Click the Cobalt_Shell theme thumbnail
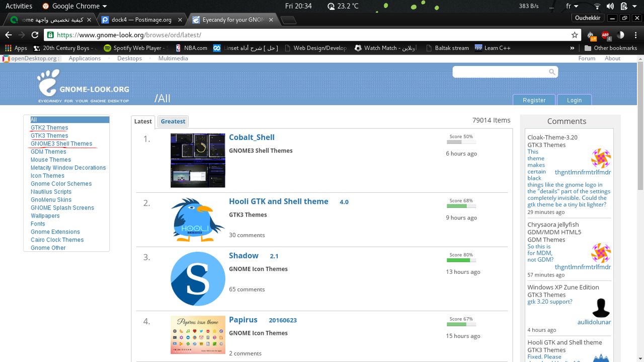This screenshot has width=644, height=362. pos(198,160)
